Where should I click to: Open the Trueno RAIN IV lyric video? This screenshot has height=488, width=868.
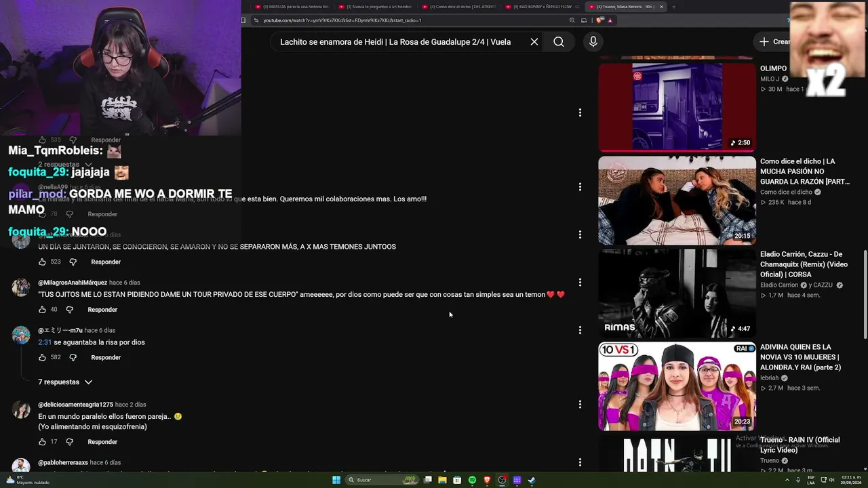tap(800, 445)
